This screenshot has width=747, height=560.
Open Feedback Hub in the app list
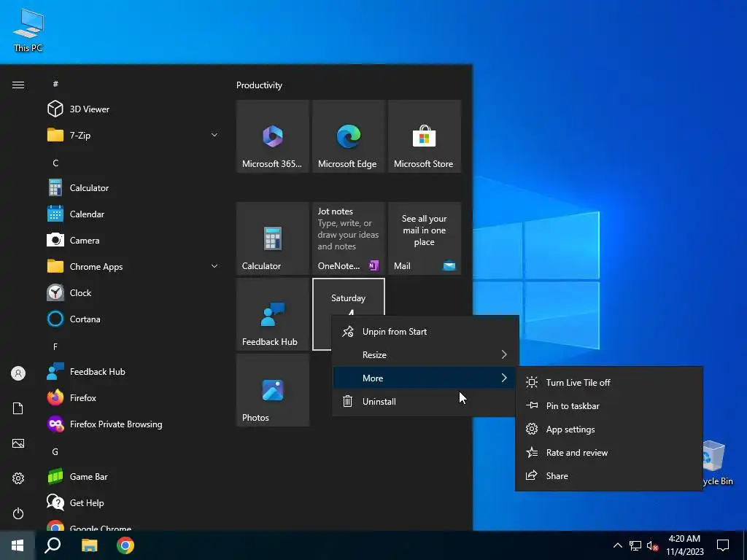pyautogui.click(x=133, y=371)
